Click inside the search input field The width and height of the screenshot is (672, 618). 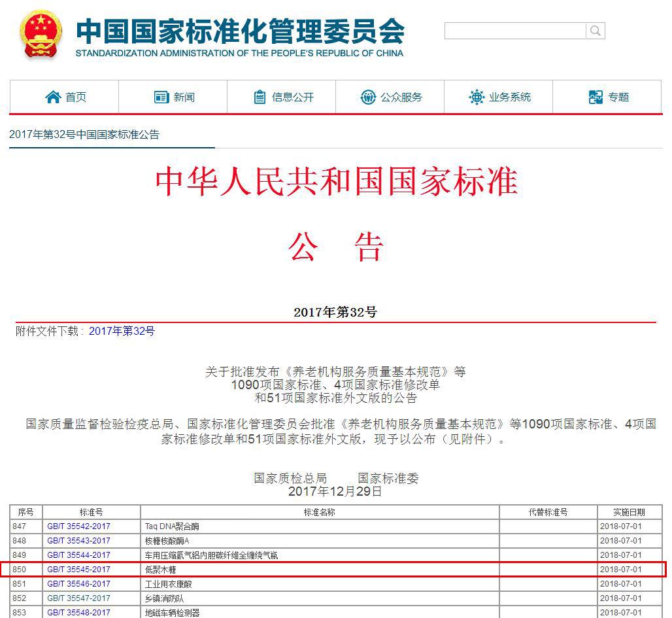click(x=513, y=30)
